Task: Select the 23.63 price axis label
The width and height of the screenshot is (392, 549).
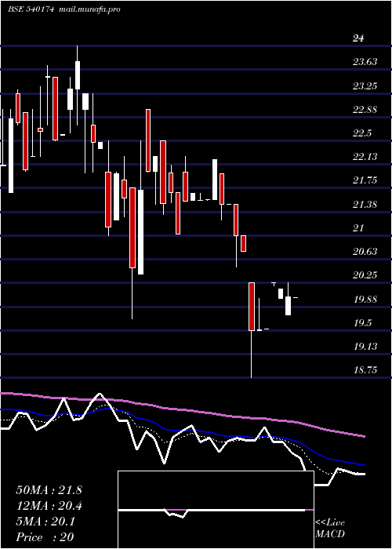Action: (365, 62)
